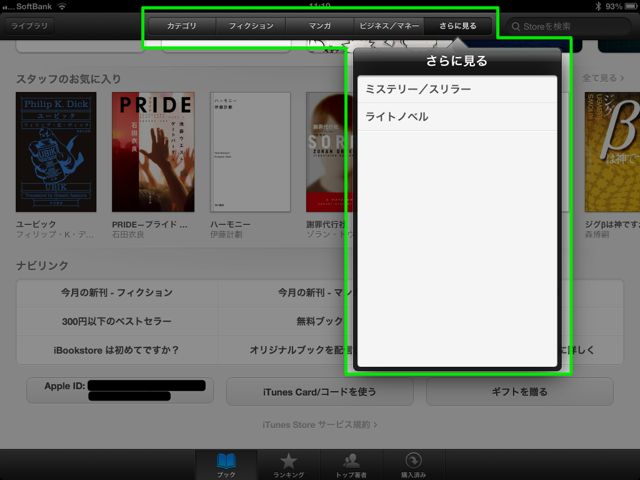This screenshot has width=640, height=480.
Task: Select the ビジネス／マネー tab
Action: tap(389, 26)
